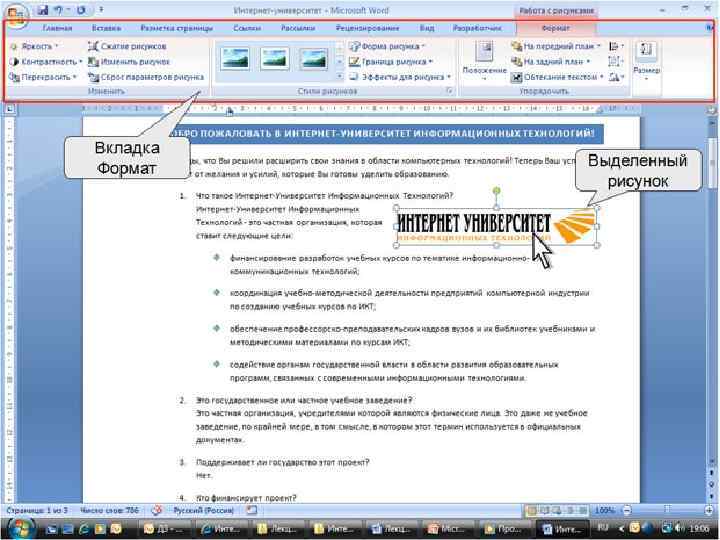Apply the second picture style thumbnail
This screenshot has width=720, height=540.
275,59
